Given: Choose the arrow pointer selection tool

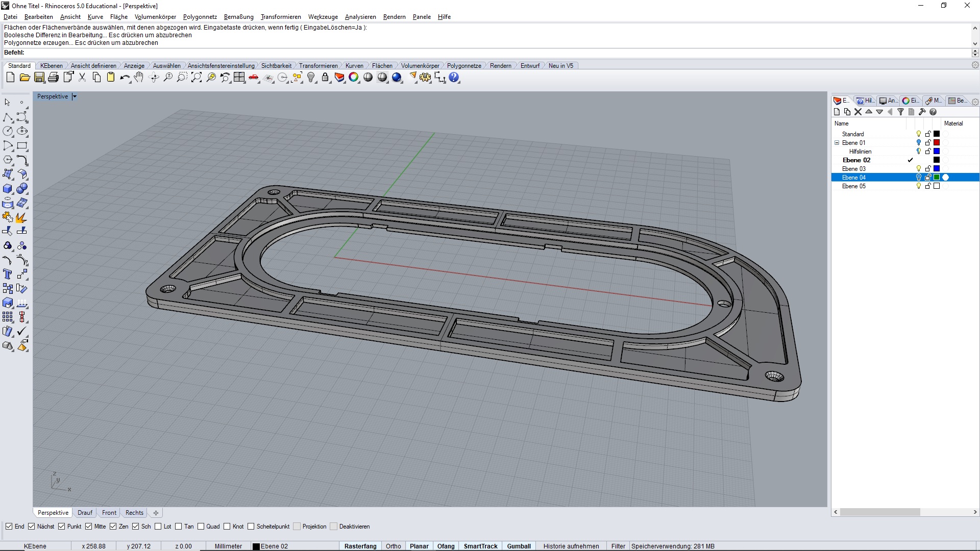Looking at the screenshot, I should click(8, 103).
